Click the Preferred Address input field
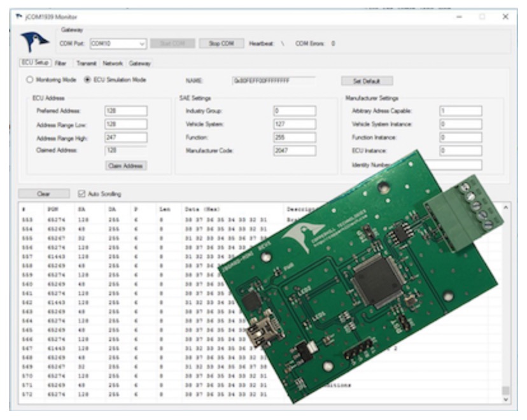The image size is (527, 420). pyautogui.click(x=125, y=111)
